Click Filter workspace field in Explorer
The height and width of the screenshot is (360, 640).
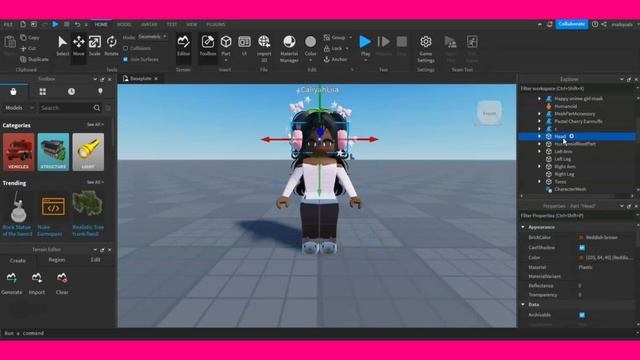(576, 89)
